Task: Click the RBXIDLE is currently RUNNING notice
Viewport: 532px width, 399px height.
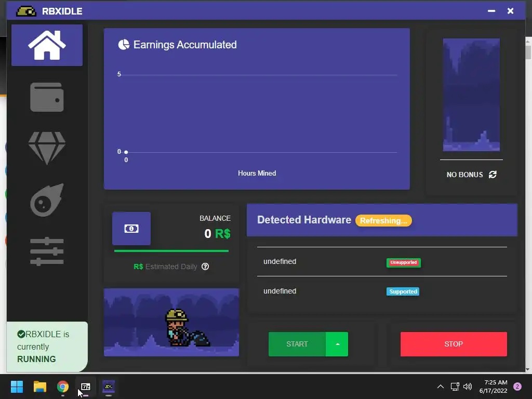Action: point(47,347)
